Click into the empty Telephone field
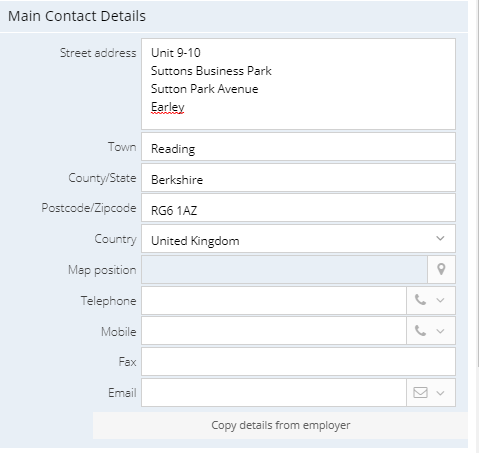 coord(274,300)
